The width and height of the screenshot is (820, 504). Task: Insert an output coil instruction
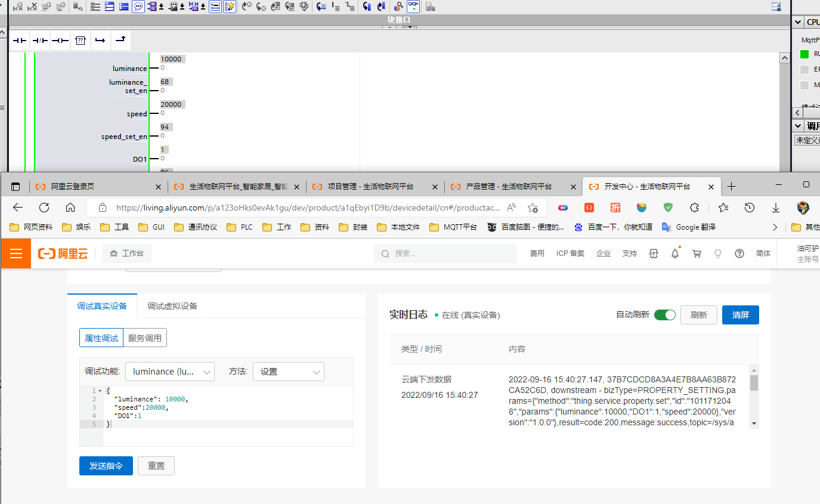click(60, 41)
